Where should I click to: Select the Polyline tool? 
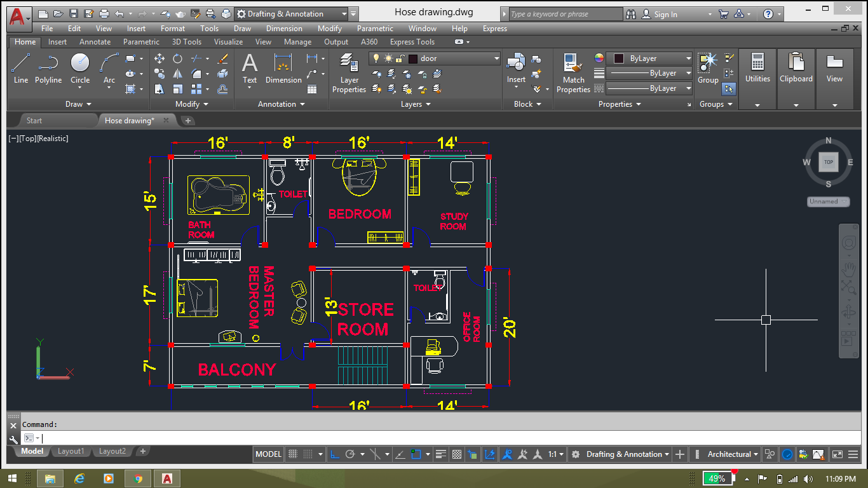pos(48,67)
